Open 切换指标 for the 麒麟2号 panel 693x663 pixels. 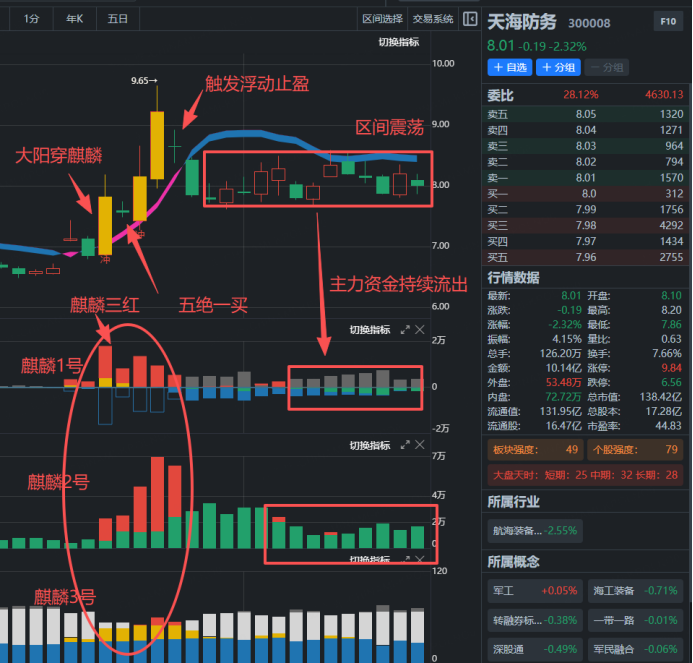click(x=369, y=445)
